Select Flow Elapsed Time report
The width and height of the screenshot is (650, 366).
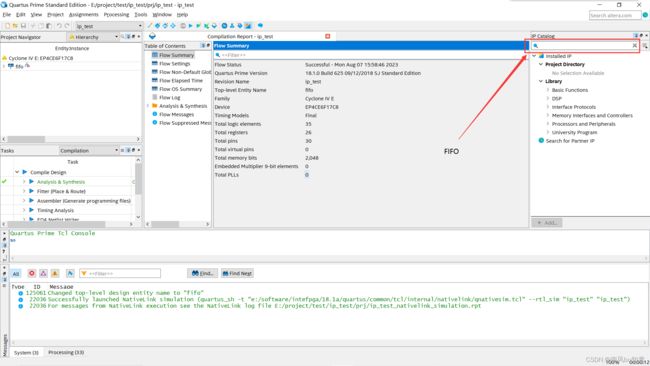pyautogui.click(x=181, y=80)
